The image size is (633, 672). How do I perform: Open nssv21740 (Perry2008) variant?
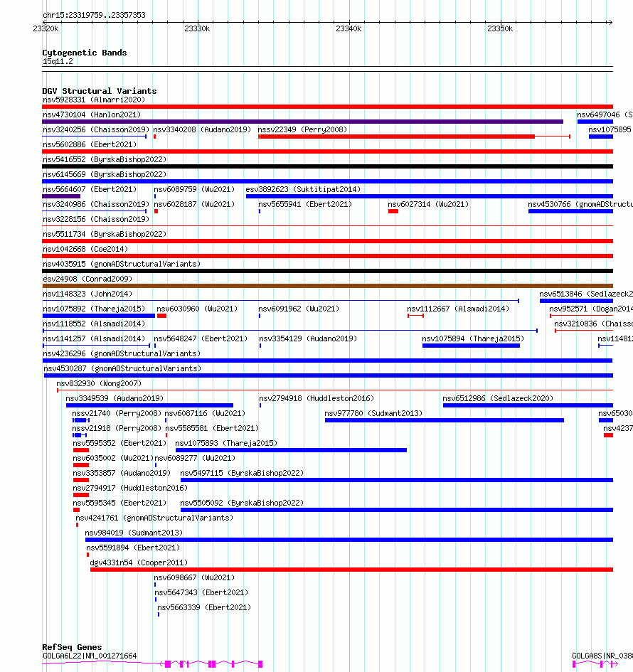[117, 414]
